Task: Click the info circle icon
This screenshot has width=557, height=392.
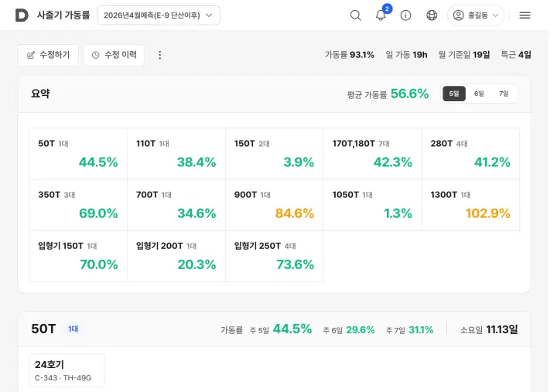Action: [x=405, y=15]
